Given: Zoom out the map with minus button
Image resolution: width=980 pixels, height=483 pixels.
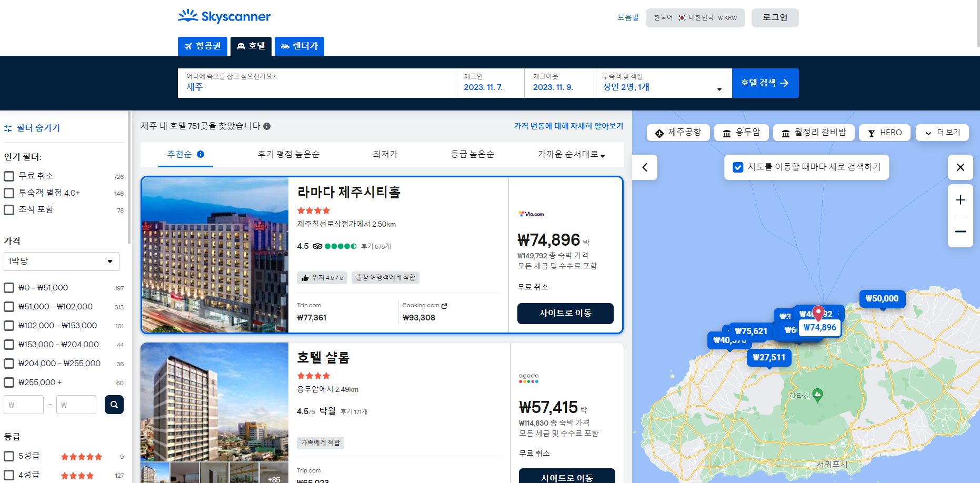Looking at the screenshot, I should pos(961,232).
